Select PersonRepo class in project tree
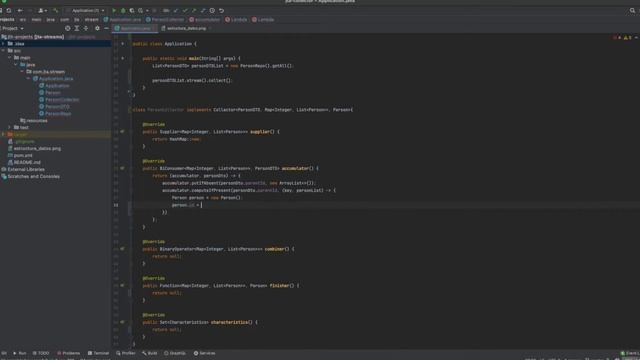This screenshot has width=640, height=360. [55, 113]
